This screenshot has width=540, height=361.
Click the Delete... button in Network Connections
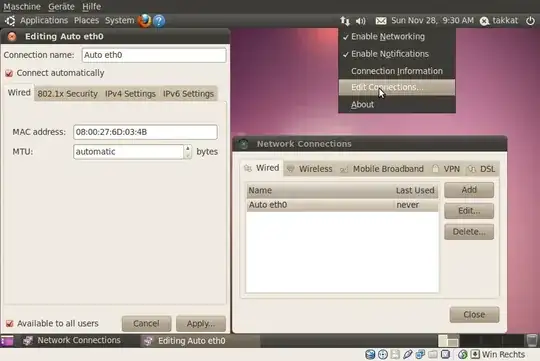coord(469,232)
